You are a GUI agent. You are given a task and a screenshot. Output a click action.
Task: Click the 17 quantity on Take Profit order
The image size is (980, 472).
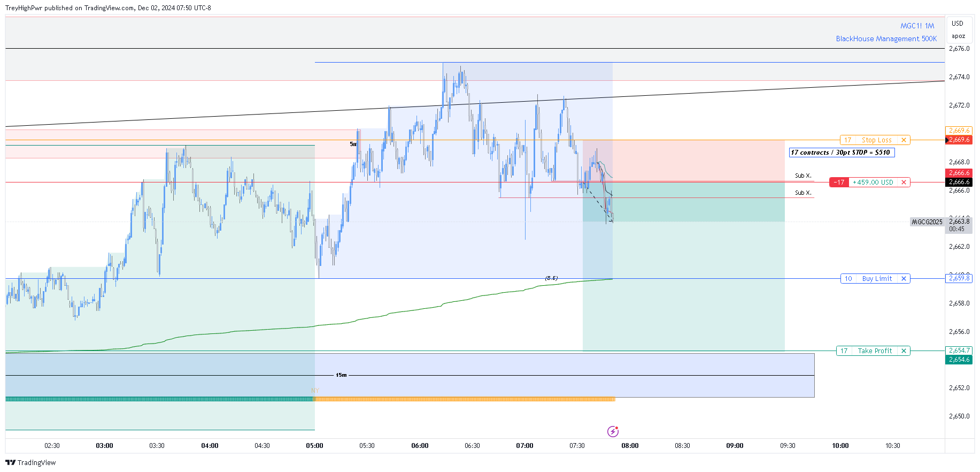click(844, 351)
